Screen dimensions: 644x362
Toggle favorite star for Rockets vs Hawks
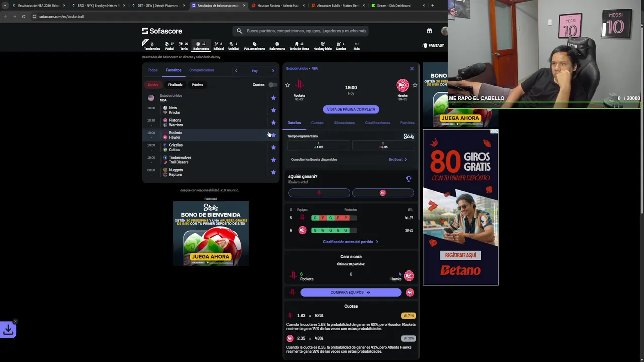pyautogui.click(x=273, y=135)
